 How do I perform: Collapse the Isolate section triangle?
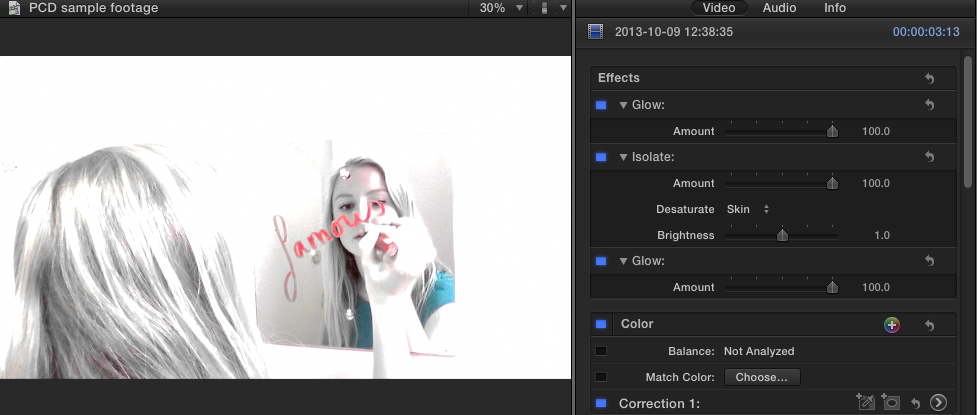(x=623, y=158)
